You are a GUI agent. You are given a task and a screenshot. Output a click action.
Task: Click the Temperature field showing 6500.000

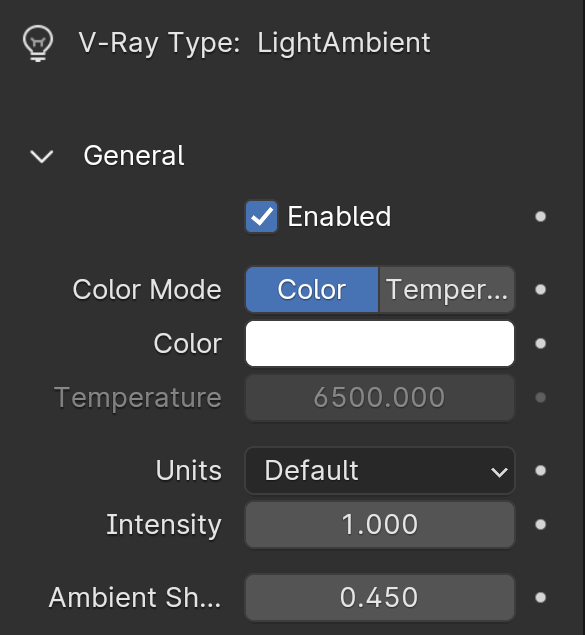(x=380, y=397)
